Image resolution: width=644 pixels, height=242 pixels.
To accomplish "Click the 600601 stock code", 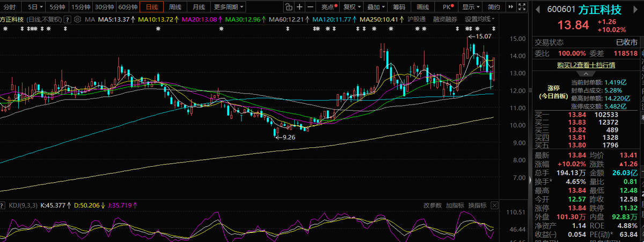I will click(561, 10).
